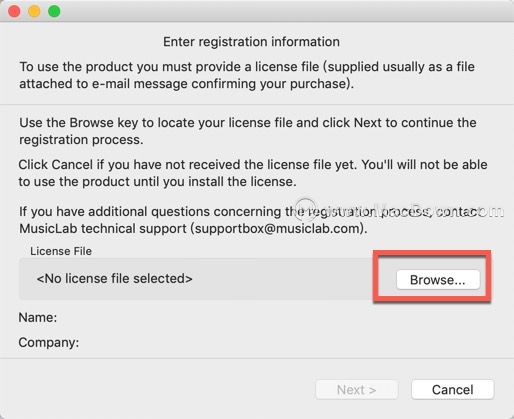Zoom the window using green button

click(x=54, y=11)
